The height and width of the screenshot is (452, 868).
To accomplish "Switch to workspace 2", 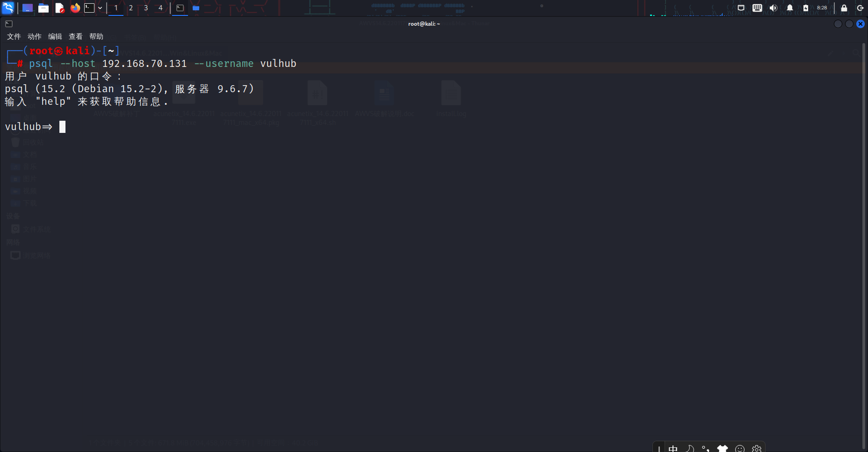I will pyautogui.click(x=131, y=8).
